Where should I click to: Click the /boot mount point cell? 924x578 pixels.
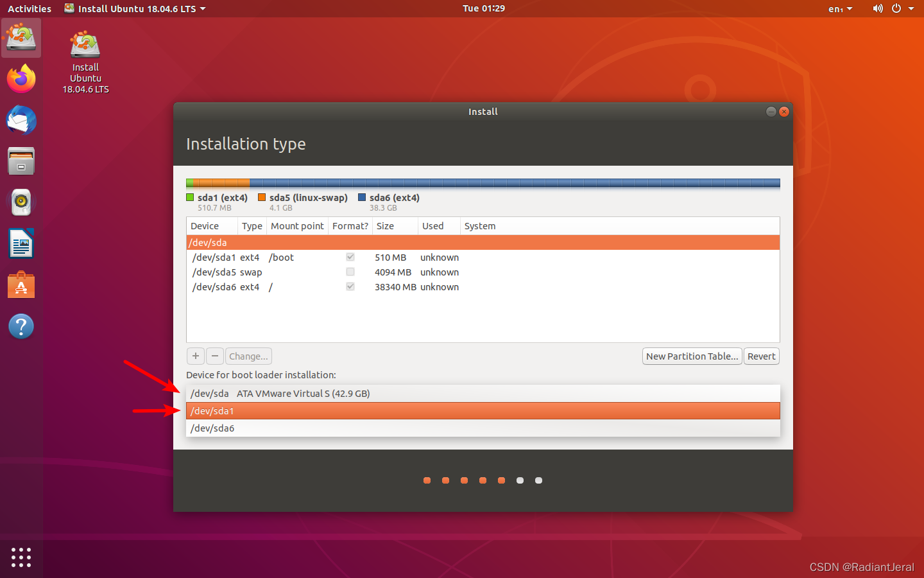pos(281,257)
